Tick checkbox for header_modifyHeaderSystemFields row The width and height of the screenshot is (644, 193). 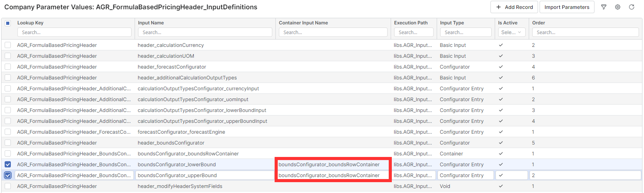pyautogui.click(x=8, y=186)
